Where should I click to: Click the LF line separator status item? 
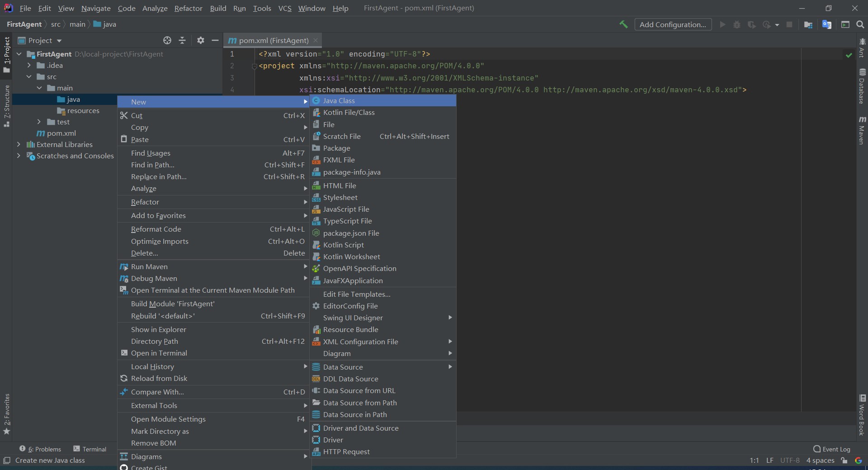[x=769, y=461]
